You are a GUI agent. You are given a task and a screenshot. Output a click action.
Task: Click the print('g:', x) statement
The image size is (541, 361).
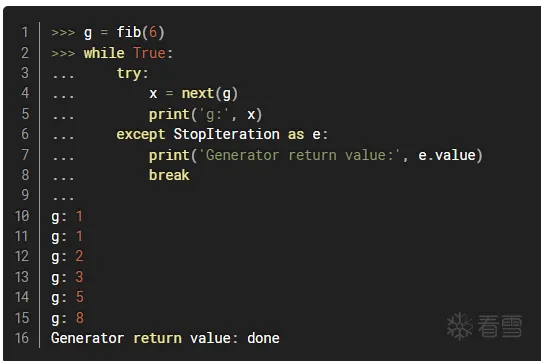point(205,114)
